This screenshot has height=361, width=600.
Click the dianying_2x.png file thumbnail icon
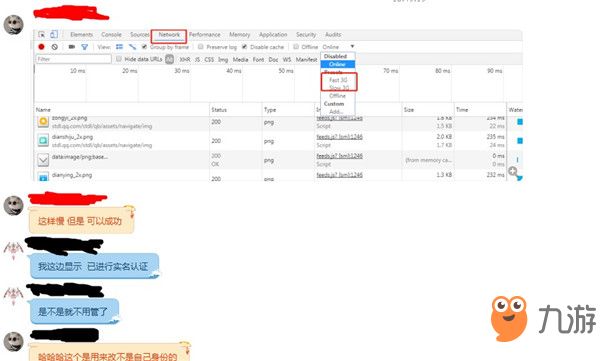43,176
